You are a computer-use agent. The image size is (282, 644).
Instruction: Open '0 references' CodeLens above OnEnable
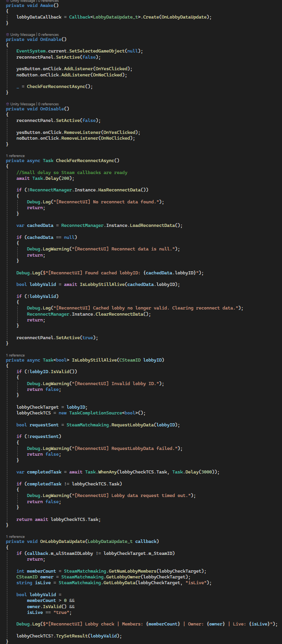49,35
